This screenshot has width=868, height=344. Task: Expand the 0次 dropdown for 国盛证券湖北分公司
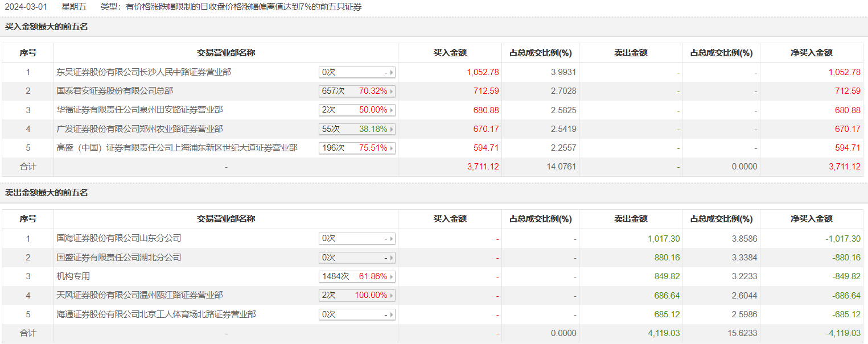(x=357, y=258)
